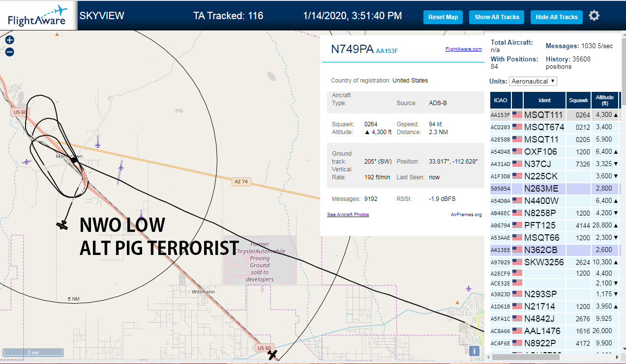Click the N749PA registration title
This screenshot has width=626, height=364.
[352, 49]
